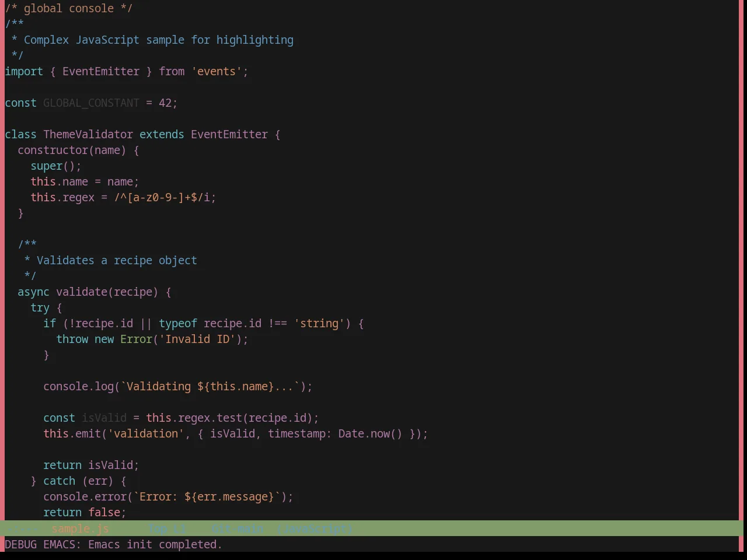Click EventEmitter inside the import braces
The image size is (747, 560).
click(x=101, y=71)
